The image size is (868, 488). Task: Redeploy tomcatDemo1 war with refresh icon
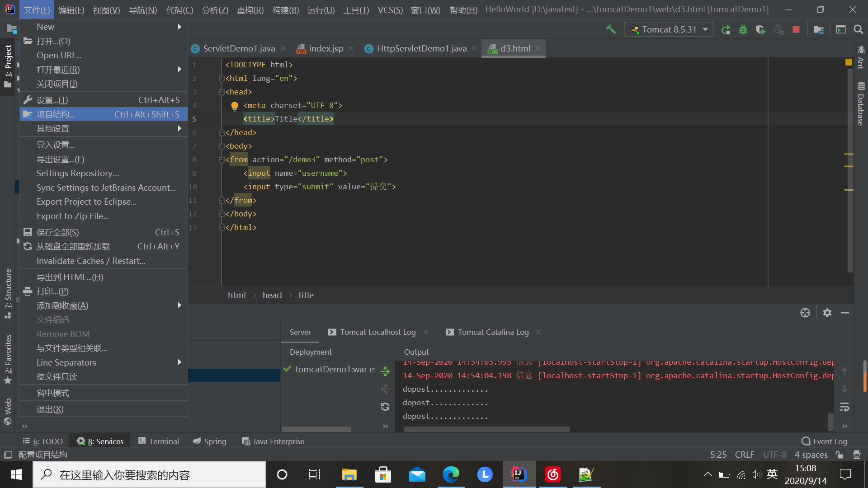(x=385, y=406)
